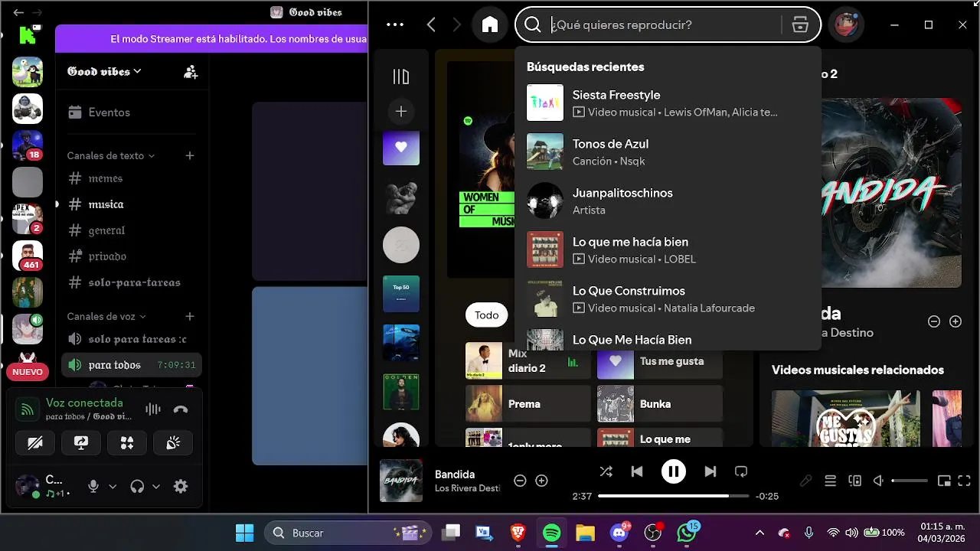The width and height of the screenshot is (980, 551).
Task: Open Liked Songs heart playlist in sidebar
Action: (401, 147)
